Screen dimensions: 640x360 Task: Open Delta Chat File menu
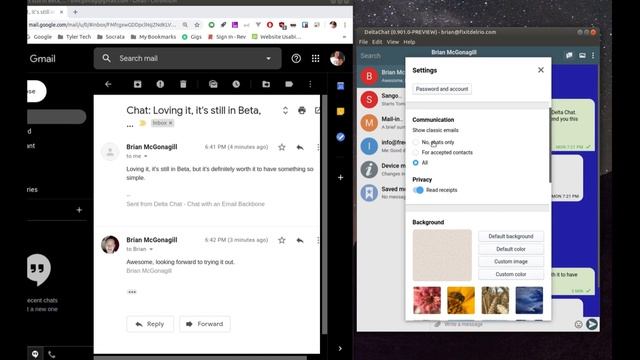tap(363, 42)
